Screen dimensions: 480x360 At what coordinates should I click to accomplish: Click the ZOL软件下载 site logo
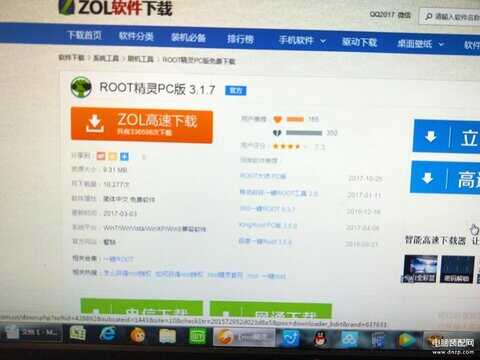click(x=115, y=7)
